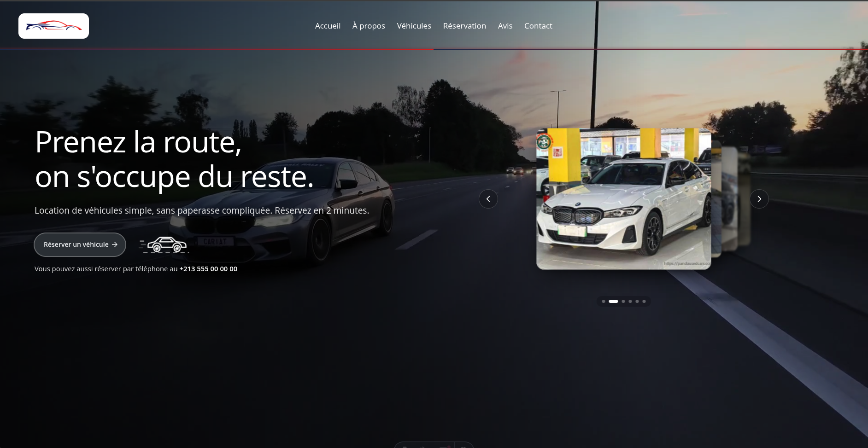Select the fourth carousel dot
Screen dimensions: 868x448
tap(630, 302)
